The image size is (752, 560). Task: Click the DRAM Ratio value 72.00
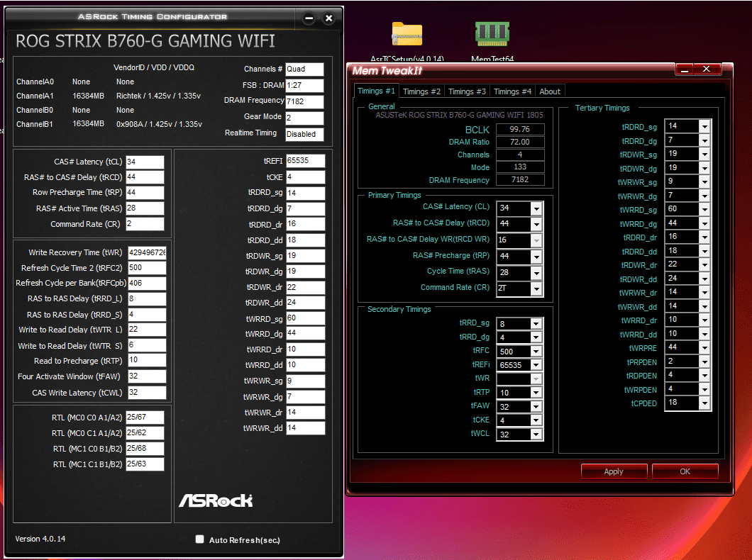[520, 142]
